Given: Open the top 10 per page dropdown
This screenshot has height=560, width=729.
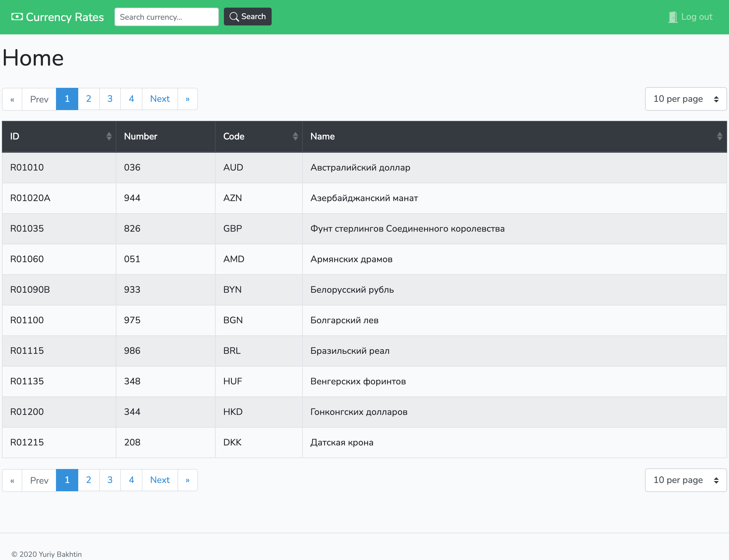Looking at the screenshot, I should point(685,99).
